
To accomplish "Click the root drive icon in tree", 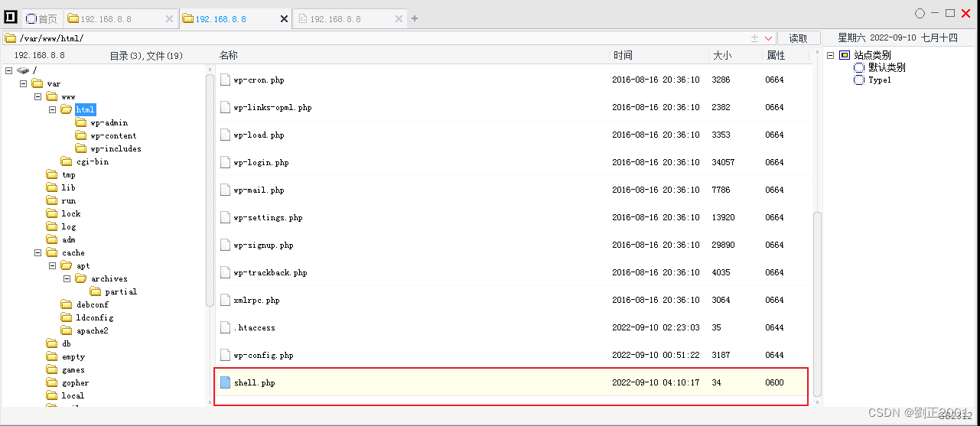I will click(x=23, y=70).
